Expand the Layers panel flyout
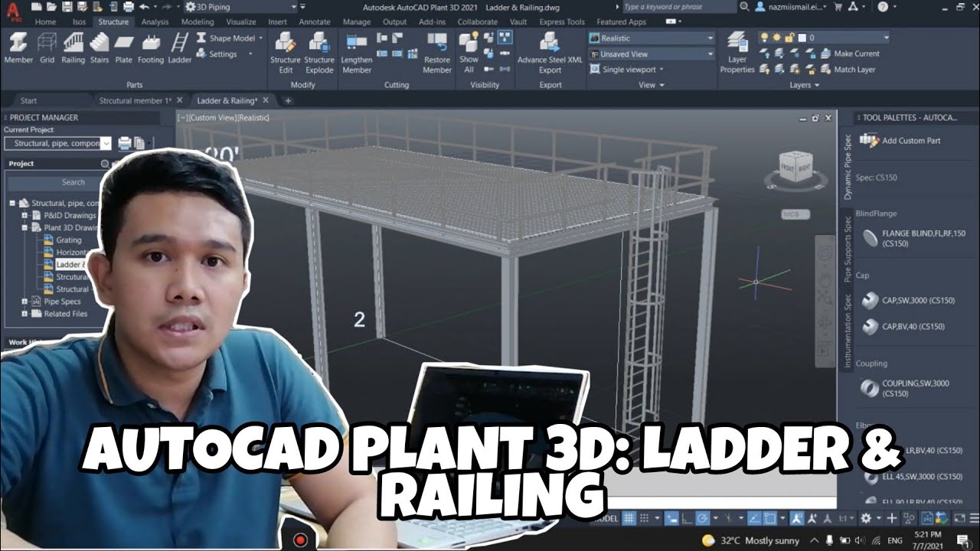Image resolution: width=980 pixels, height=551 pixels. pos(804,85)
